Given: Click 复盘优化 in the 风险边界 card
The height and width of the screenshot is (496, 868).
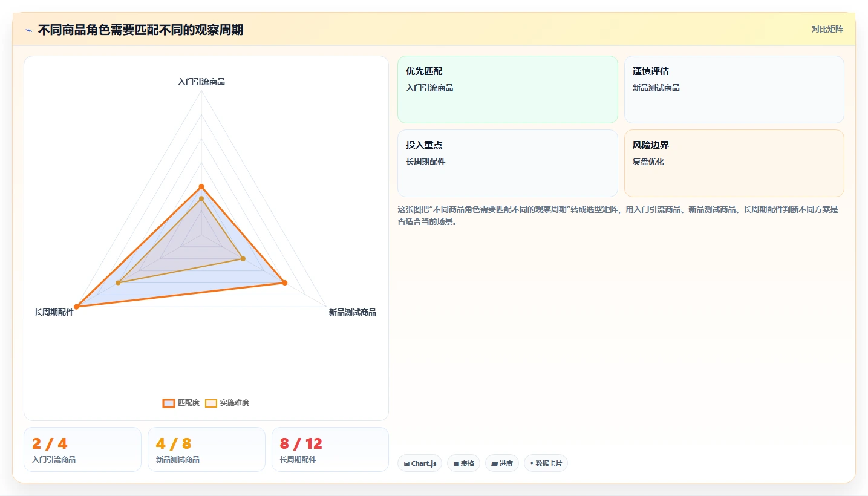Looking at the screenshot, I should [648, 162].
